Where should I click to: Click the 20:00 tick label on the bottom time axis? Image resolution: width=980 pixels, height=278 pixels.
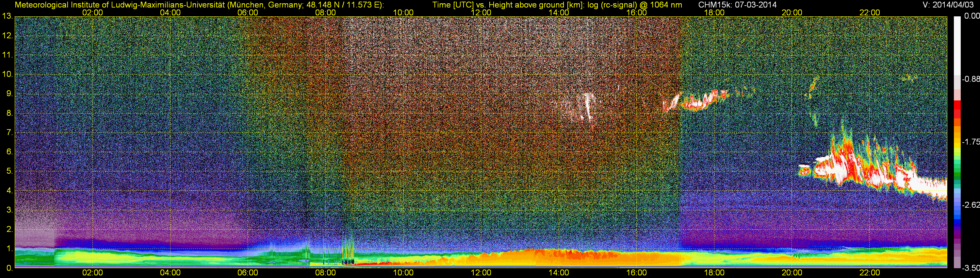coord(792,273)
